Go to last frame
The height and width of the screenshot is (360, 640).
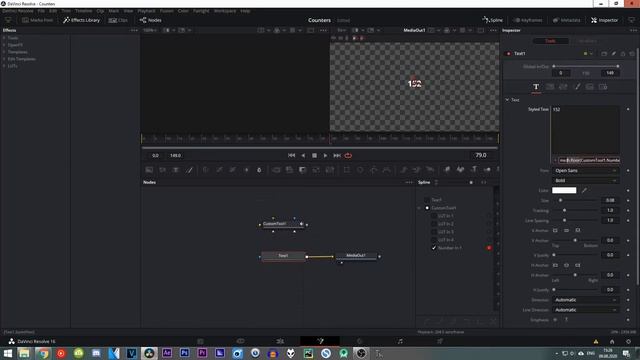point(337,156)
